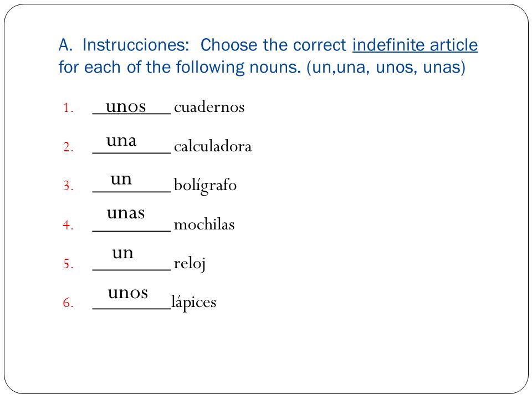This screenshot has height=399, width=532.
Task: Click the word 'calculadora'
Action: (x=213, y=146)
